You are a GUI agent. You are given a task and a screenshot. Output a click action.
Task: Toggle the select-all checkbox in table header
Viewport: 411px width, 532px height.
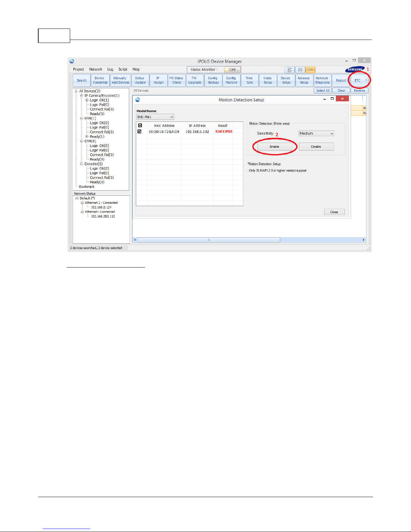140,126
